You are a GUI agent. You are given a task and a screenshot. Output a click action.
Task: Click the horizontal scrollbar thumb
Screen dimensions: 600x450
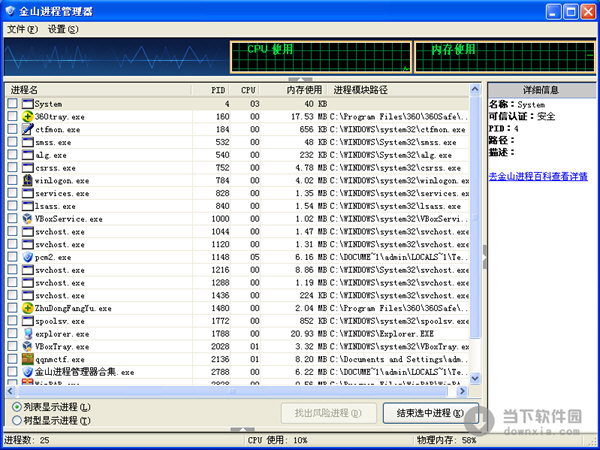coord(232,391)
